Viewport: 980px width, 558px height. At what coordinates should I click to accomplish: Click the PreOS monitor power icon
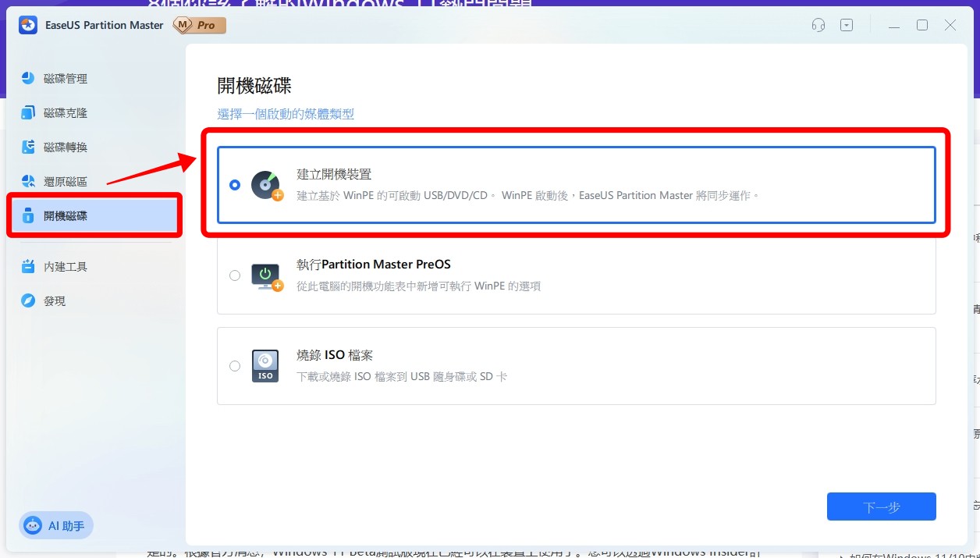pos(266,276)
